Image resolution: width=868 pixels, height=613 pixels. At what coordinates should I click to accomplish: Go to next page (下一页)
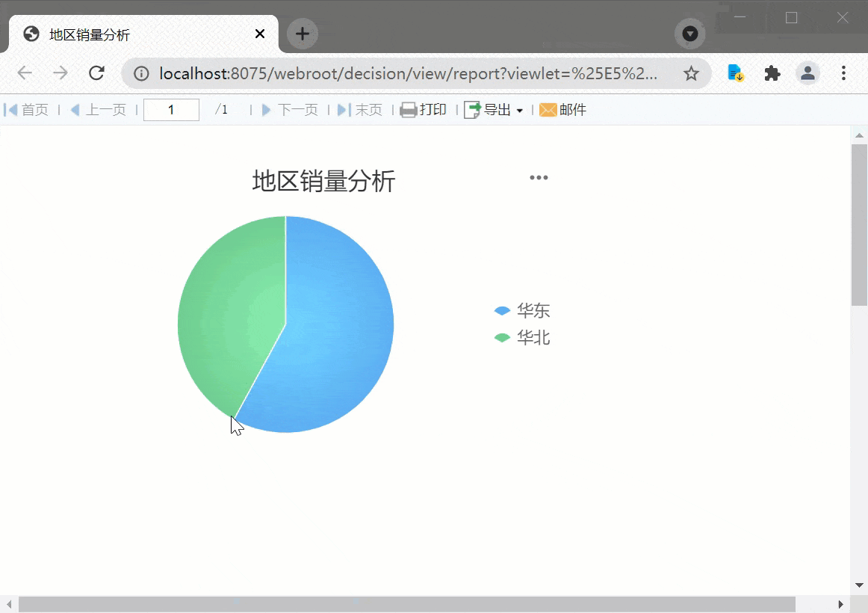[290, 110]
